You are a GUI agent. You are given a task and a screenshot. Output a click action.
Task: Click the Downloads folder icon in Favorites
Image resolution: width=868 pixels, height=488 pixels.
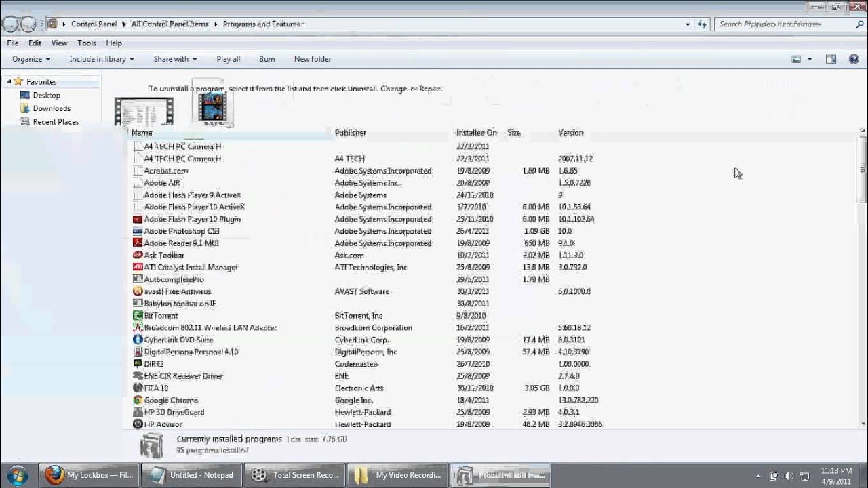coord(25,108)
